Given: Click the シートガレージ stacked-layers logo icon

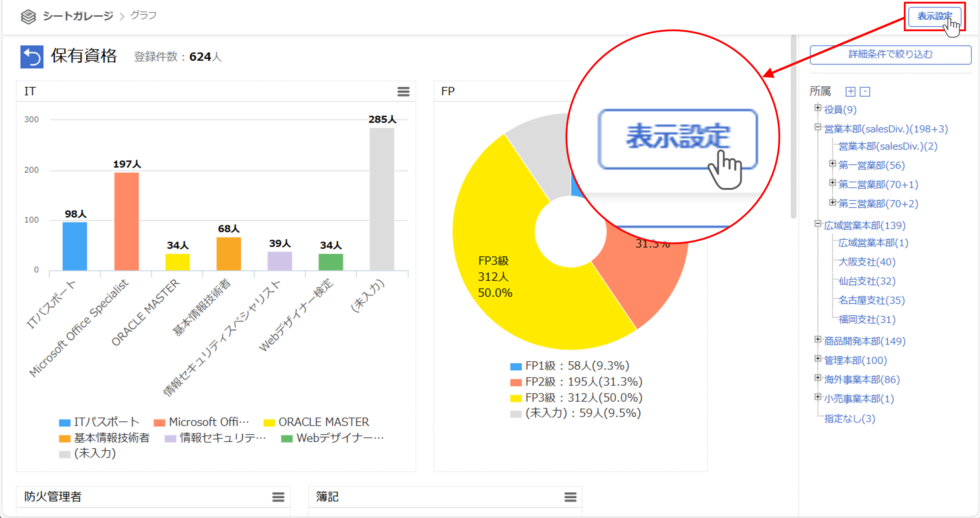Looking at the screenshot, I should [x=28, y=16].
